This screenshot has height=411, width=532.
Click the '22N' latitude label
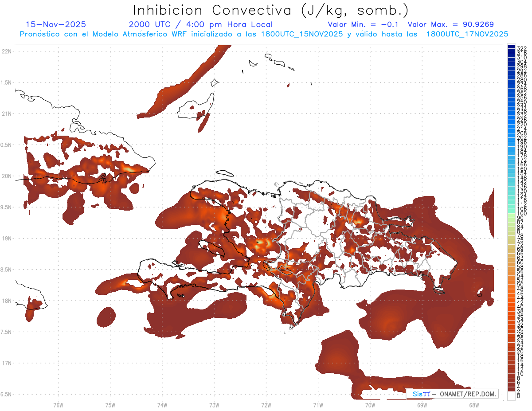pyautogui.click(x=7, y=51)
